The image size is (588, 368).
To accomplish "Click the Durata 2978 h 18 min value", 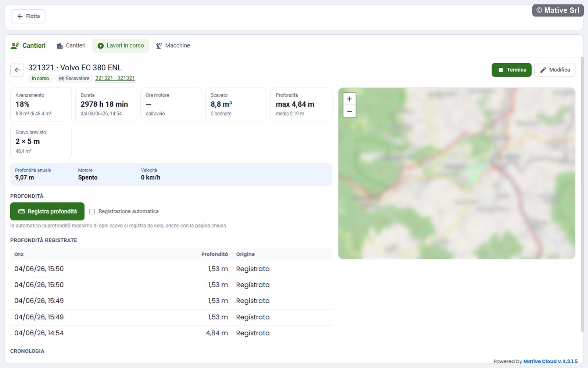I will (x=104, y=104).
